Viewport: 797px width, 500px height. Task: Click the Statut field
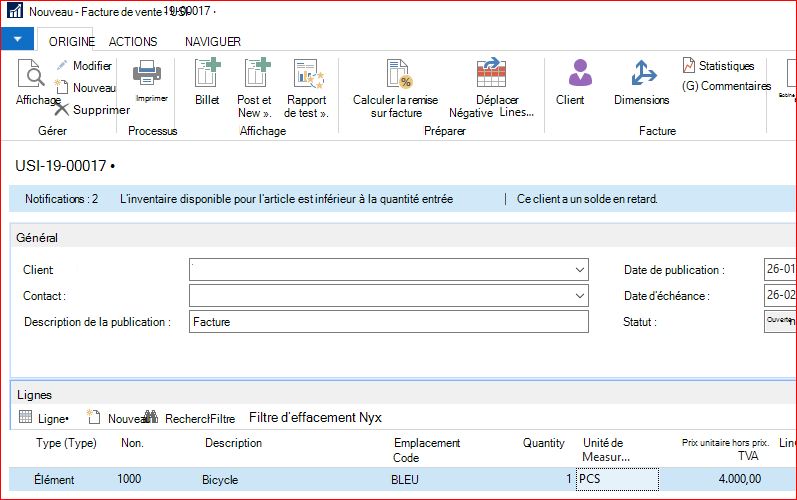coord(780,321)
